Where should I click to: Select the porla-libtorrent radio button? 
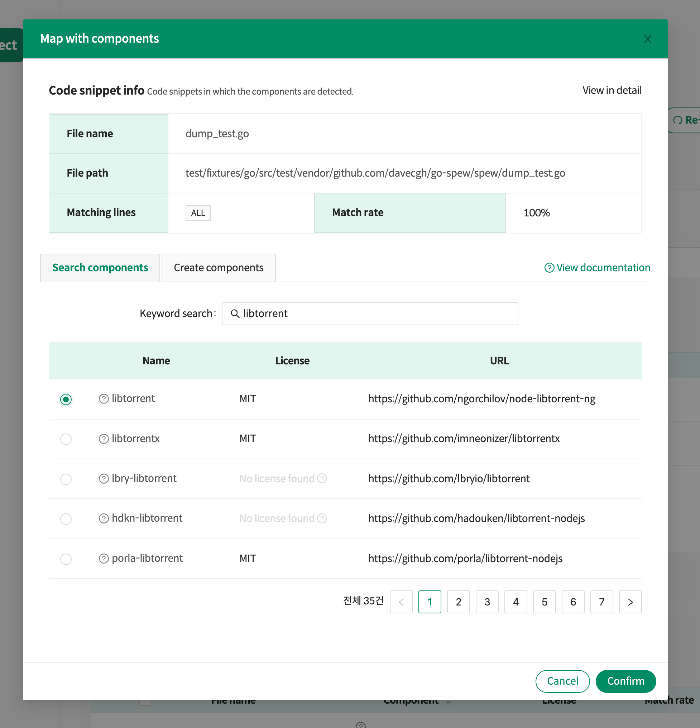(x=66, y=559)
